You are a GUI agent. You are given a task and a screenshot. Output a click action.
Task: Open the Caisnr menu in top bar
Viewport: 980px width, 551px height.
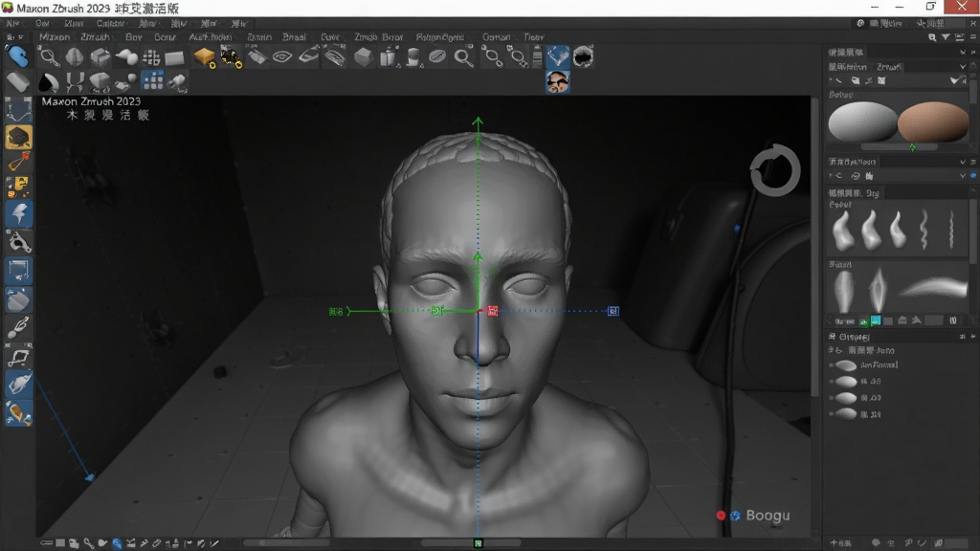coord(111,24)
